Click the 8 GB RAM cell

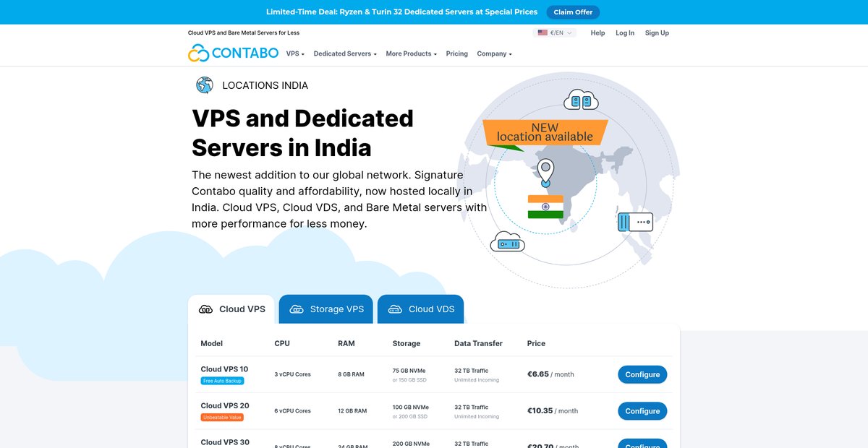click(x=351, y=374)
